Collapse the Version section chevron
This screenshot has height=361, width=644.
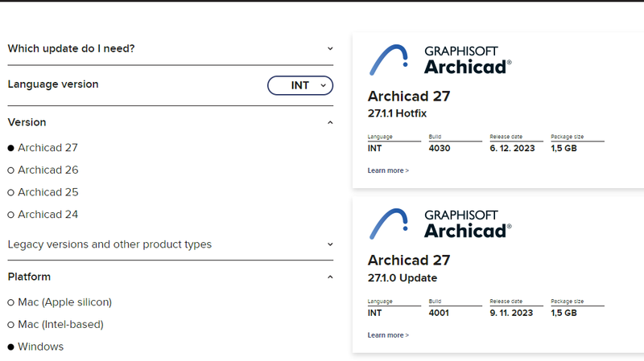pos(330,123)
